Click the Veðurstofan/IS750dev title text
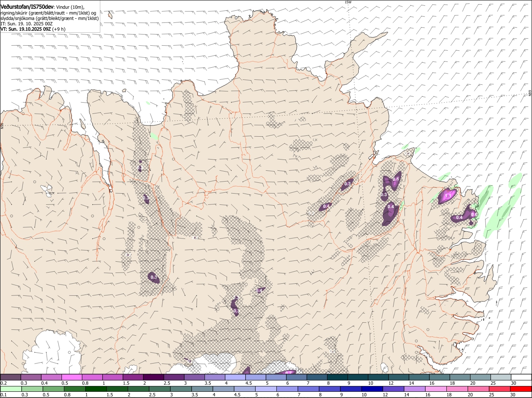 (x=27, y=7)
